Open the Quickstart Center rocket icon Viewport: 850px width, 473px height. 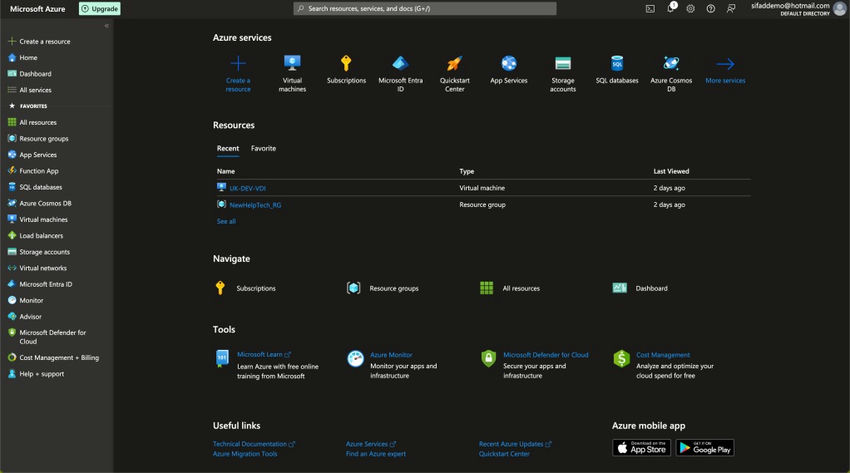(454, 63)
